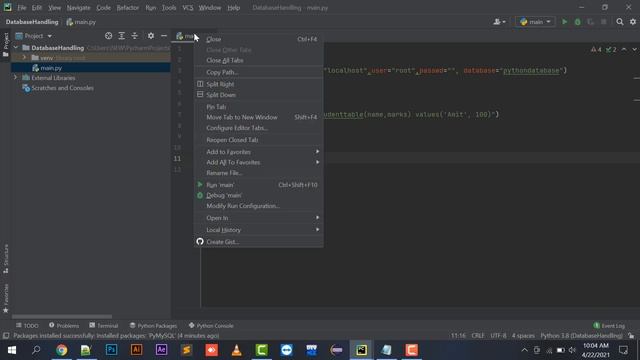
Task: Open Project panel options gear
Action: pos(151,36)
